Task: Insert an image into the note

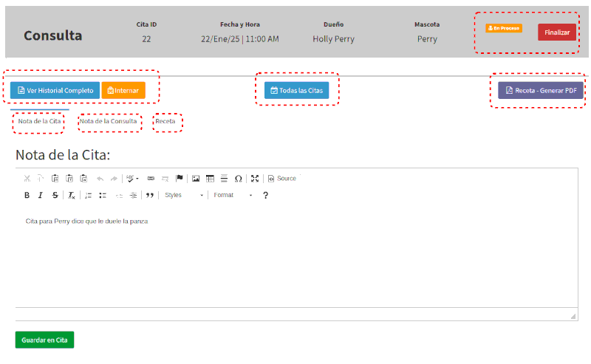Action: (x=196, y=179)
